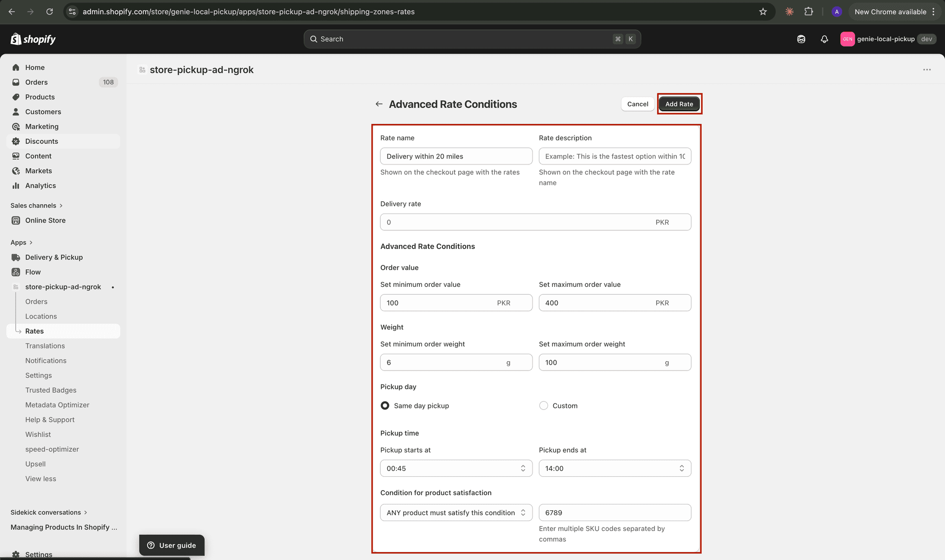Expand Sidekick conversations chevron
This screenshot has height=560, width=945.
tap(86, 512)
